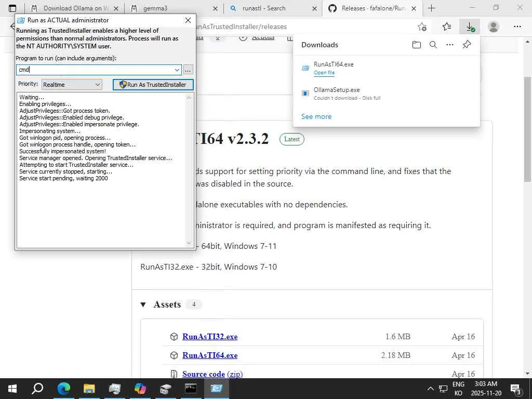This screenshot has width=532, height=399.
Task: Click the RunAsTI taskbar icon
Action: point(216,389)
